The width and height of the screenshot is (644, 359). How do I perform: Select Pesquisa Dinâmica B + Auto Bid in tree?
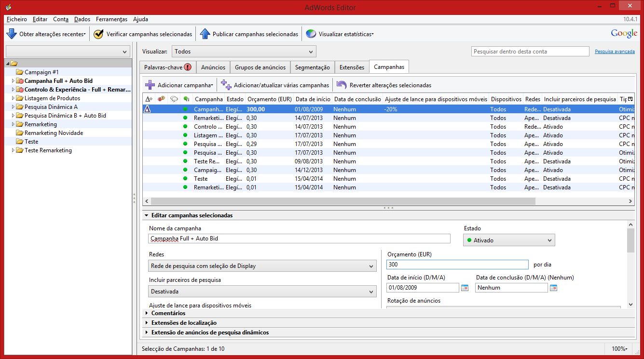pos(65,116)
